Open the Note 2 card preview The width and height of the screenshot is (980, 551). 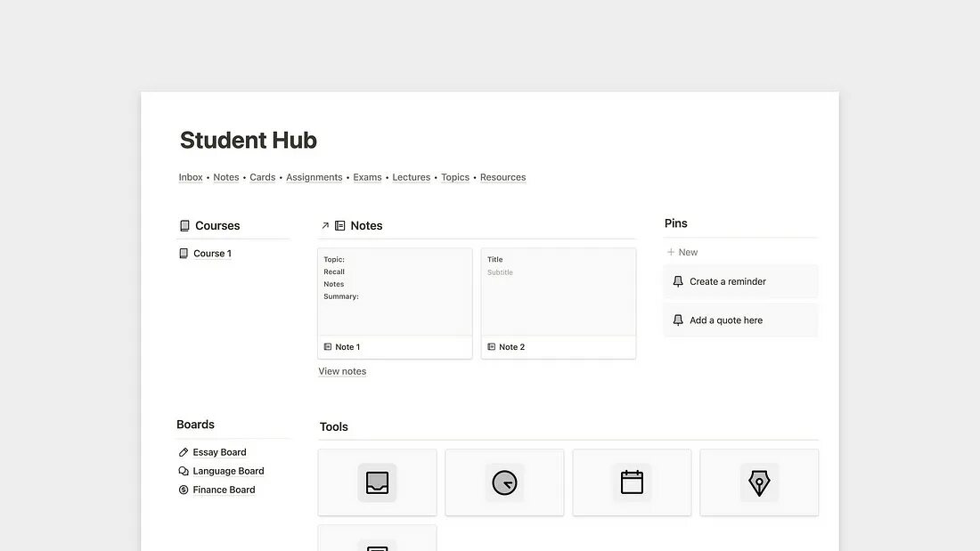coord(559,292)
